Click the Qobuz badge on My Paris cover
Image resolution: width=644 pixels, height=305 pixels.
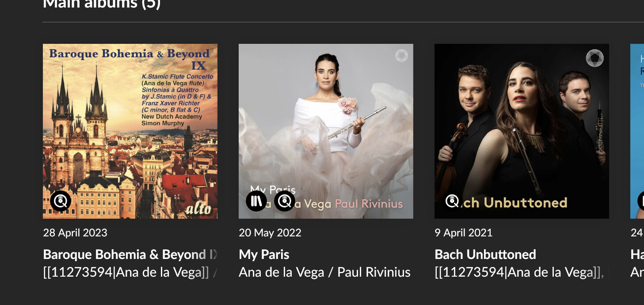tap(285, 201)
